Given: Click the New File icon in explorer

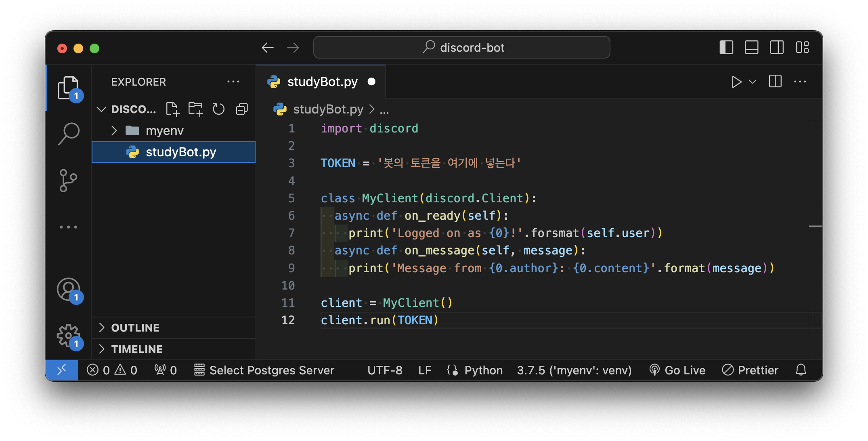Looking at the screenshot, I should (x=173, y=109).
